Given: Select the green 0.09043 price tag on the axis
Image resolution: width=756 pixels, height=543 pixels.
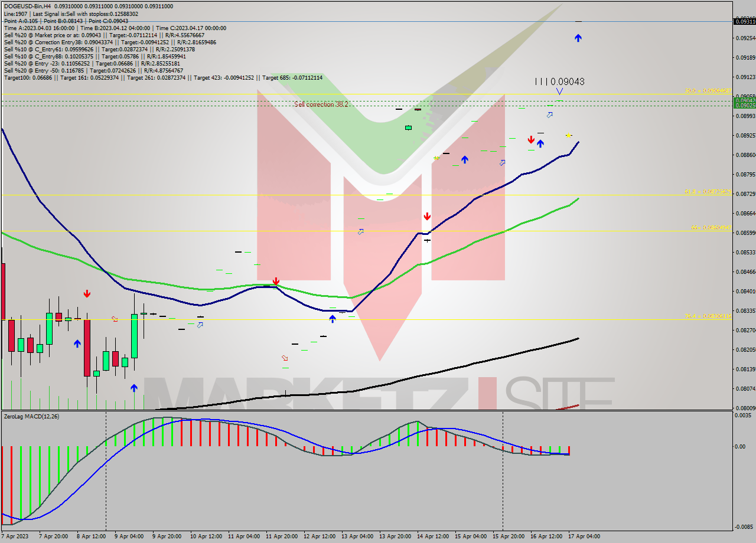Looking at the screenshot, I should (744, 101).
